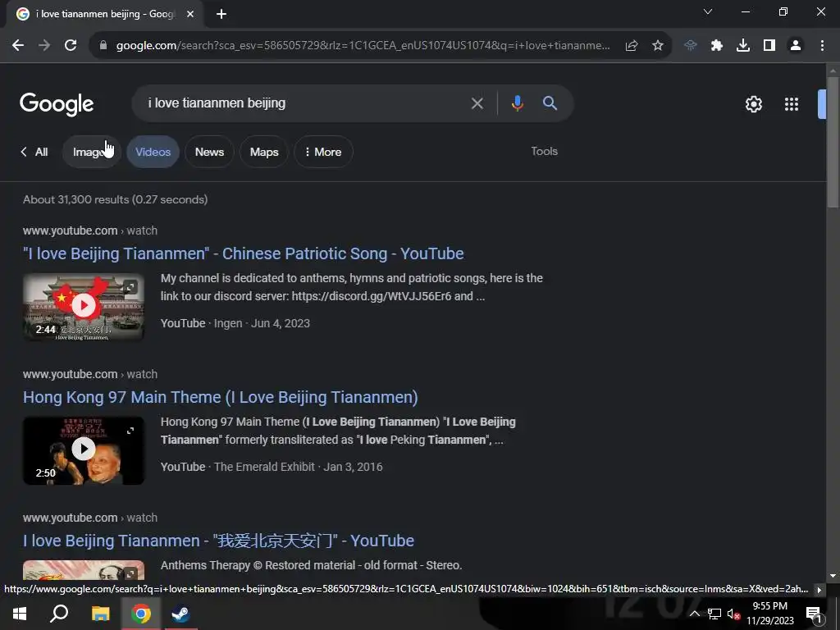This screenshot has height=630, width=840.
Task: Start search by voice microphone
Action: pos(517,103)
